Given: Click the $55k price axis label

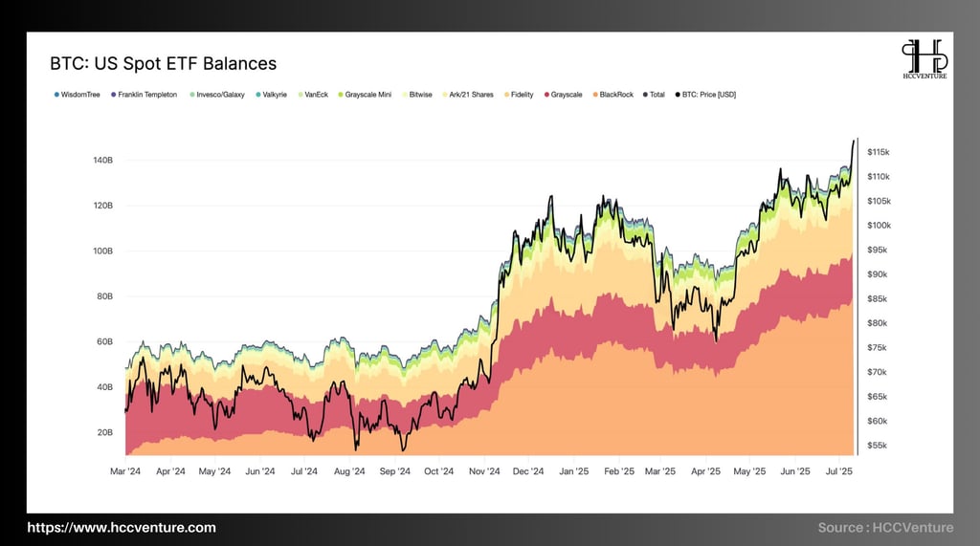Looking at the screenshot, I should coord(877,446).
